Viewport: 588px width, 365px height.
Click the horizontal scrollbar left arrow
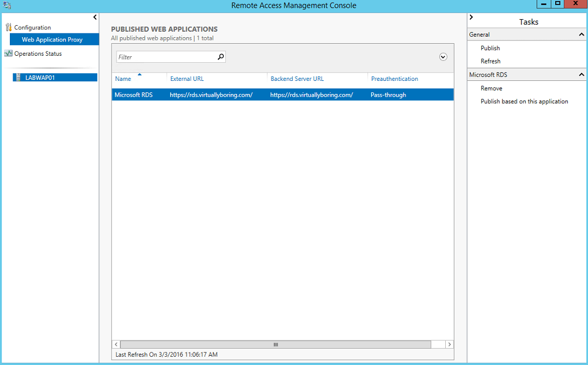117,344
